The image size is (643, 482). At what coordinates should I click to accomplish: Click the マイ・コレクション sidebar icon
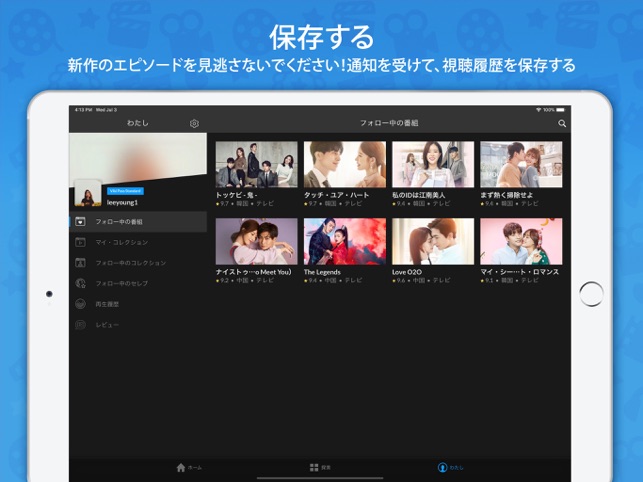tap(81, 242)
